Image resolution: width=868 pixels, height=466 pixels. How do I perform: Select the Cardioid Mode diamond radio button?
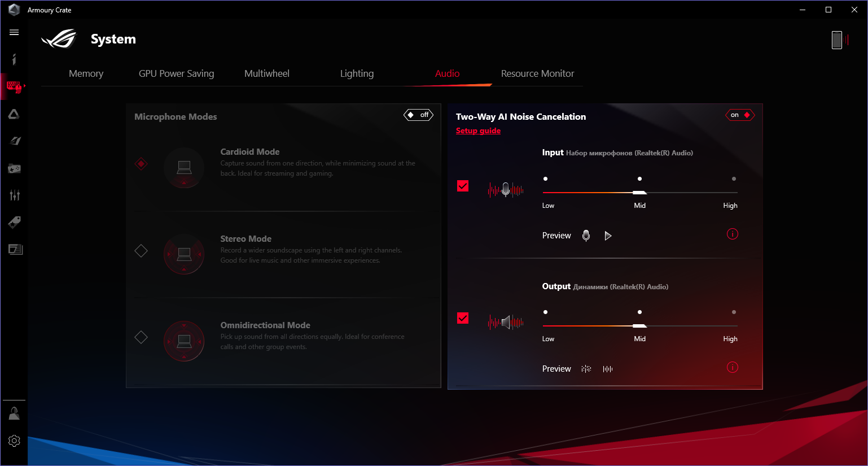coord(141,164)
